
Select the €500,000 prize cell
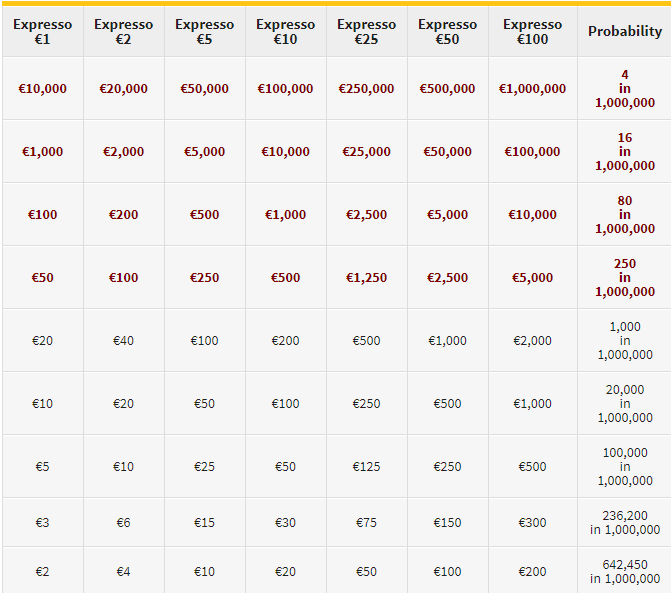pyautogui.click(x=447, y=89)
